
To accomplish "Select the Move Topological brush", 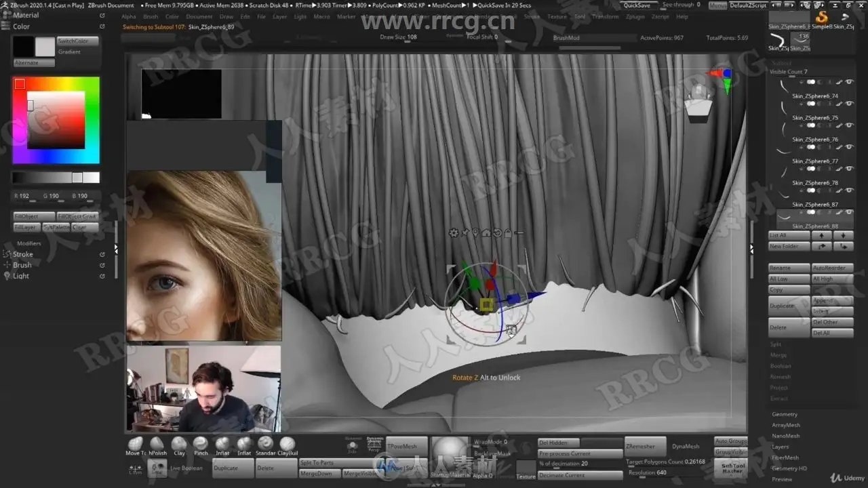I will point(136,445).
